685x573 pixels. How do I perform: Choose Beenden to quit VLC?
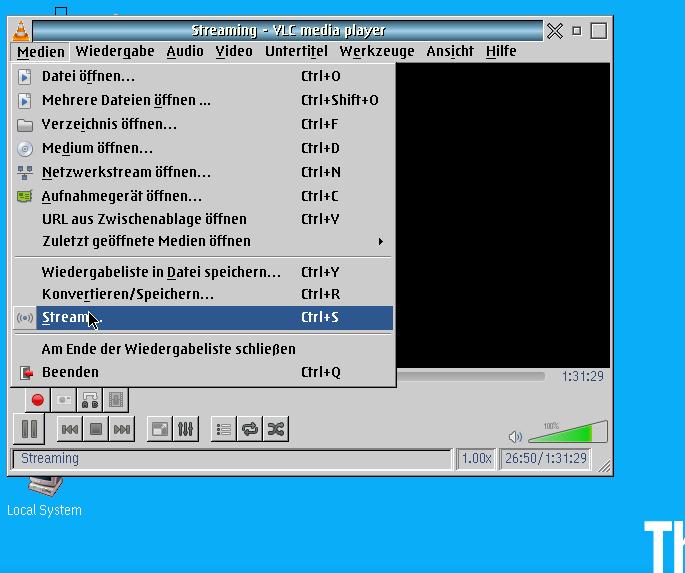click(x=203, y=373)
